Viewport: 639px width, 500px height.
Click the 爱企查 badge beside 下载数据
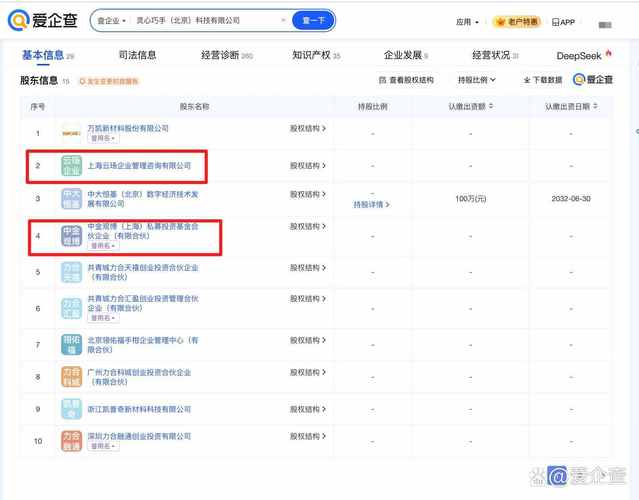[x=593, y=79]
